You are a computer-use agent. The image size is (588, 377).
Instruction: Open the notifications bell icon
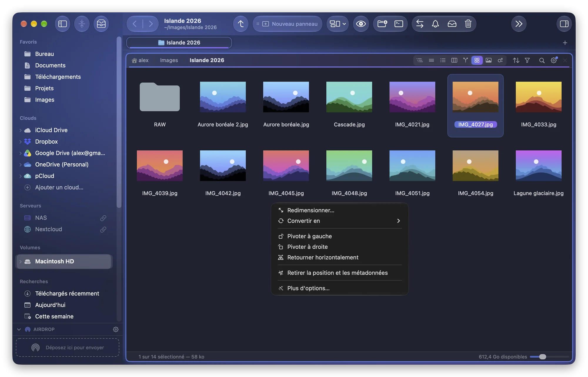click(x=435, y=24)
